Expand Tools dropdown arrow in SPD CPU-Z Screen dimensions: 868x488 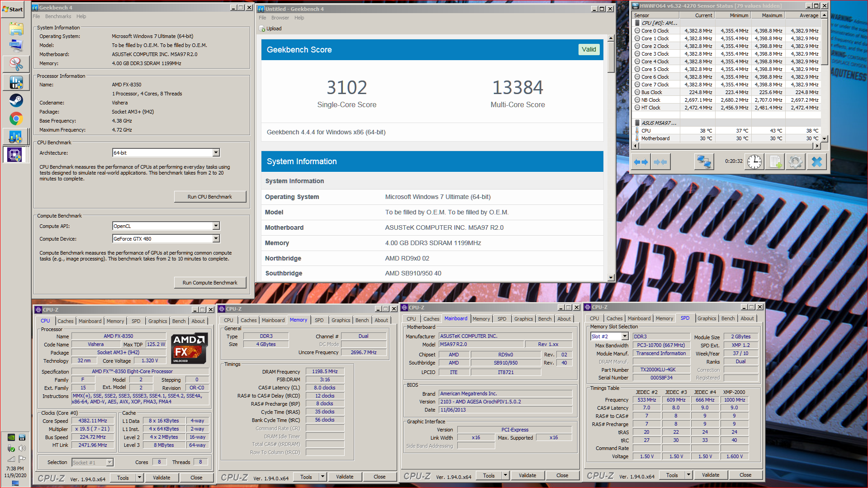tap(688, 475)
